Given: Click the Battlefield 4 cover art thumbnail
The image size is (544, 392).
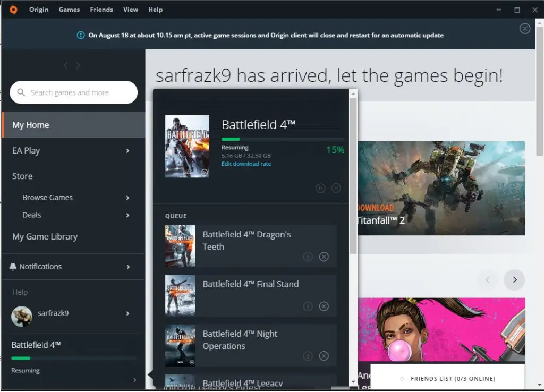Looking at the screenshot, I should pos(187,147).
